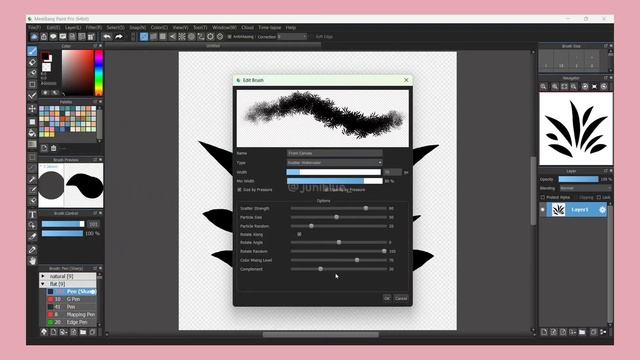Toggle Opacity by Pressure checkbox

click(x=326, y=190)
